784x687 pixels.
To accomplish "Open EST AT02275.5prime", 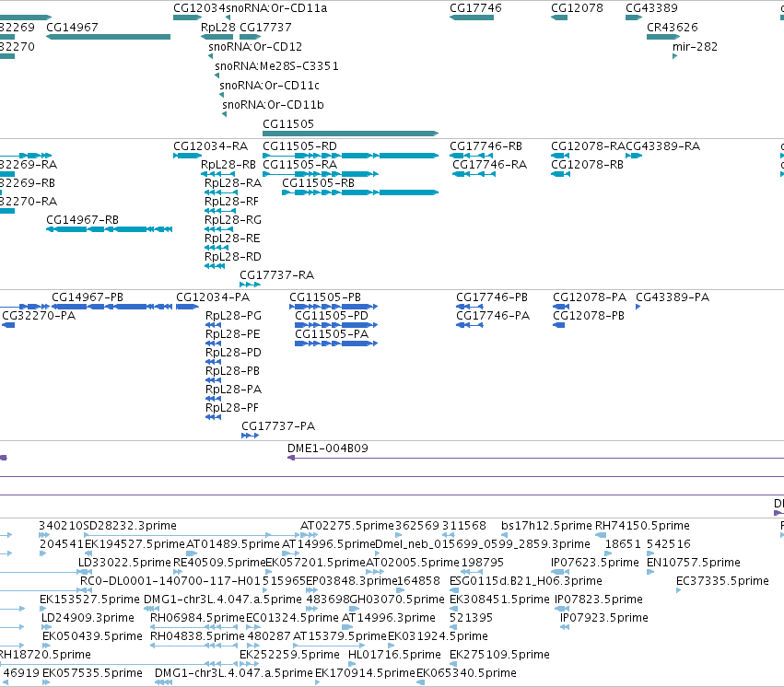I will tap(347, 526).
